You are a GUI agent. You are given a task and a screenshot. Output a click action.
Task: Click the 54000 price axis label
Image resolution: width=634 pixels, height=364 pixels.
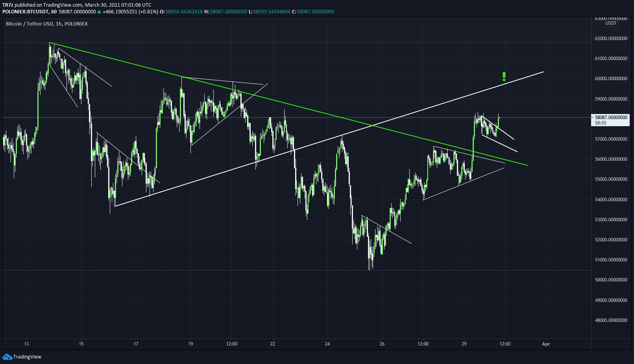point(611,200)
